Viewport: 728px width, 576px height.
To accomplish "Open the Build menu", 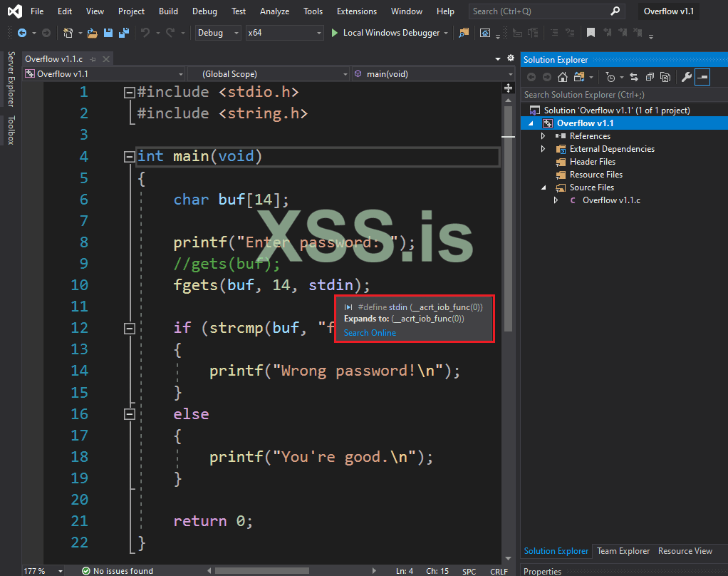I will pyautogui.click(x=169, y=11).
